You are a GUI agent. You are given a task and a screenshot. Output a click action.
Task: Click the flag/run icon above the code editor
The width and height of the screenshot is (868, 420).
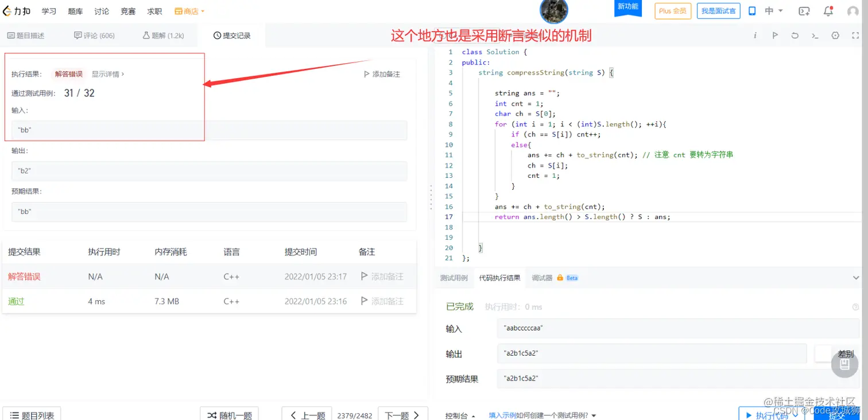pos(775,35)
